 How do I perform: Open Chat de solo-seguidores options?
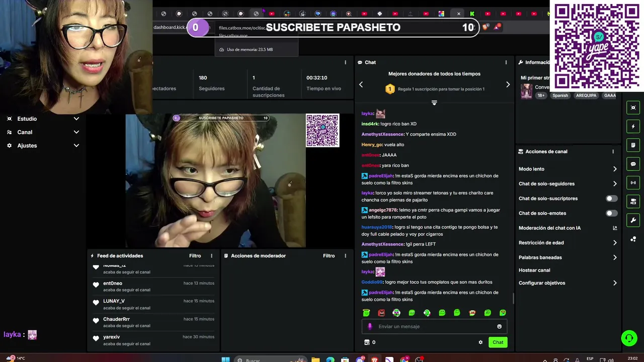(x=568, y=184)
